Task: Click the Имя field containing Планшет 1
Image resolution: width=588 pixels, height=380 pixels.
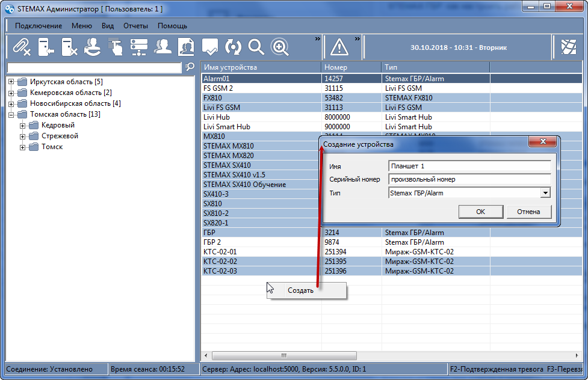Action: (470, 166)
